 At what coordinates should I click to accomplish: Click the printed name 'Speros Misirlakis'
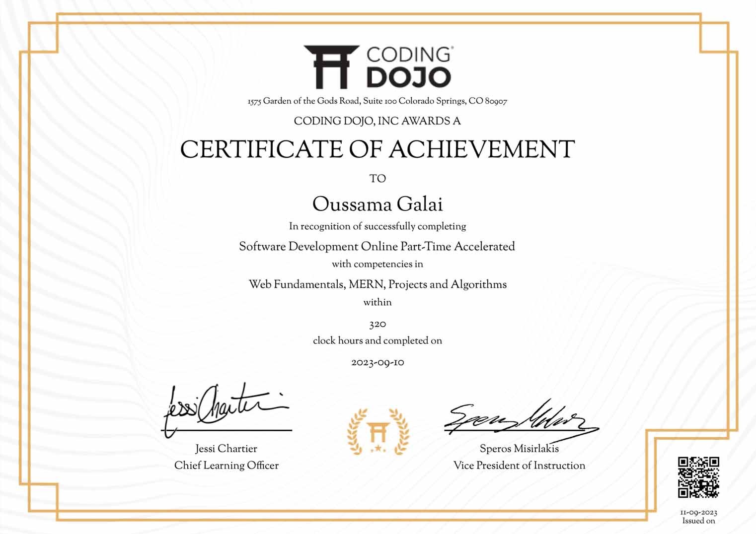tap(519, 449)
